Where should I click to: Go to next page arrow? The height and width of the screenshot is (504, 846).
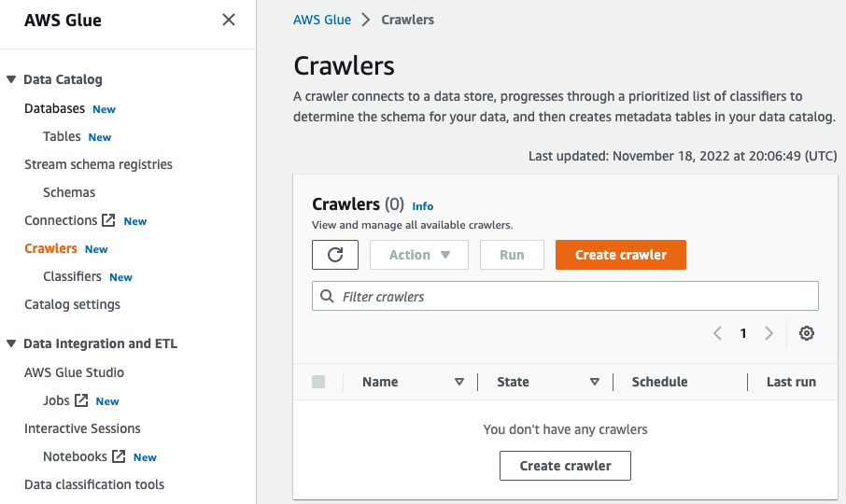point(769,333)
